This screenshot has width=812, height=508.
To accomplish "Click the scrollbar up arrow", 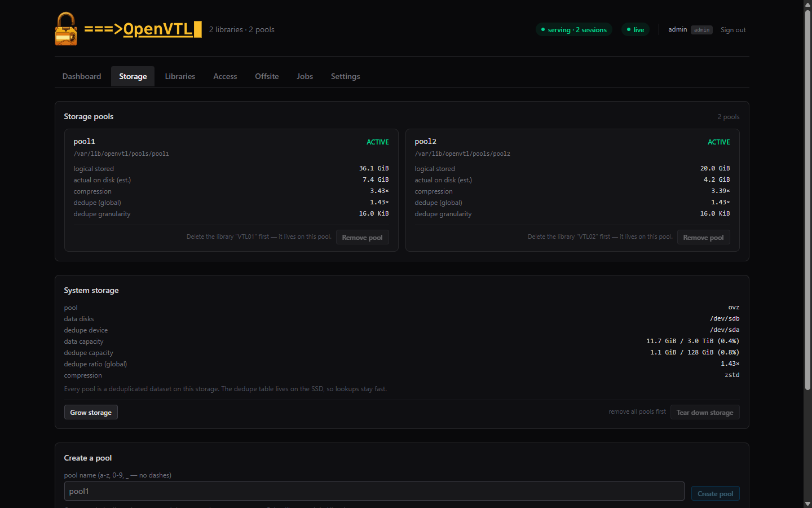I will 807,5.
